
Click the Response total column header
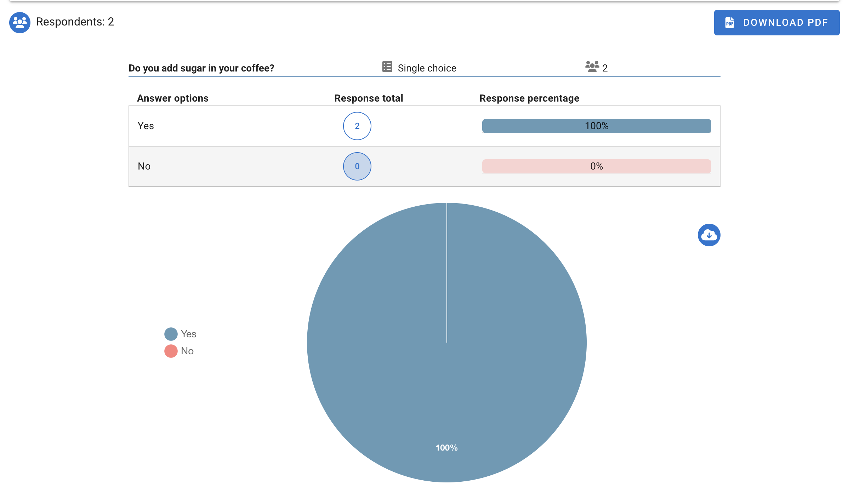click(x=369, y=98)
